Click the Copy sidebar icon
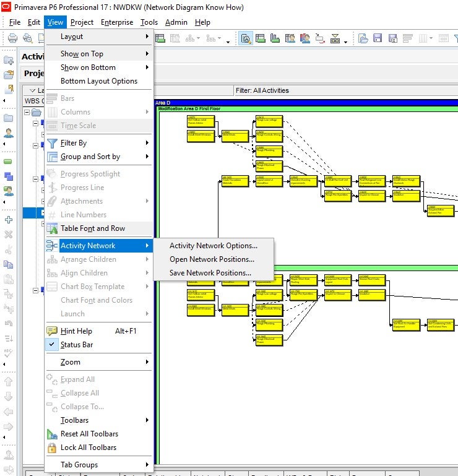 9,264
